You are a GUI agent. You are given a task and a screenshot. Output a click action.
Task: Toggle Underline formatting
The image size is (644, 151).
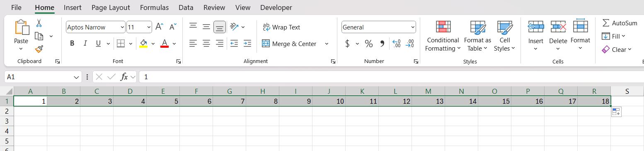tap(98, 43)
